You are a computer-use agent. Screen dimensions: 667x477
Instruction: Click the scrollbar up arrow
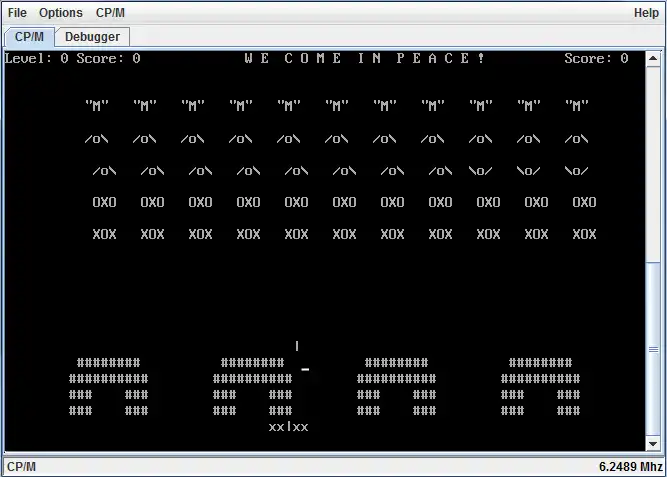point(653,59)
